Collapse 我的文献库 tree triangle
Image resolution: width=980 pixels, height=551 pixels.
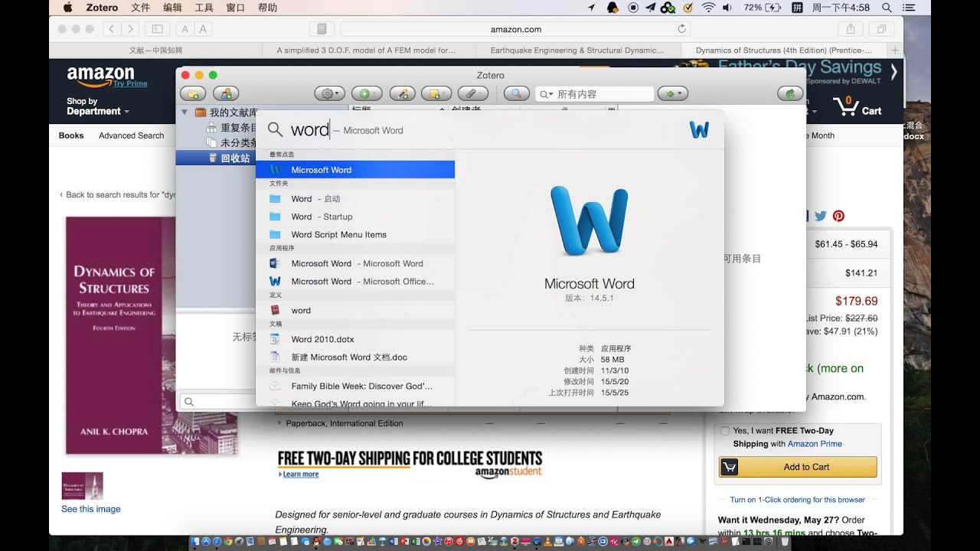coord(185,112)
